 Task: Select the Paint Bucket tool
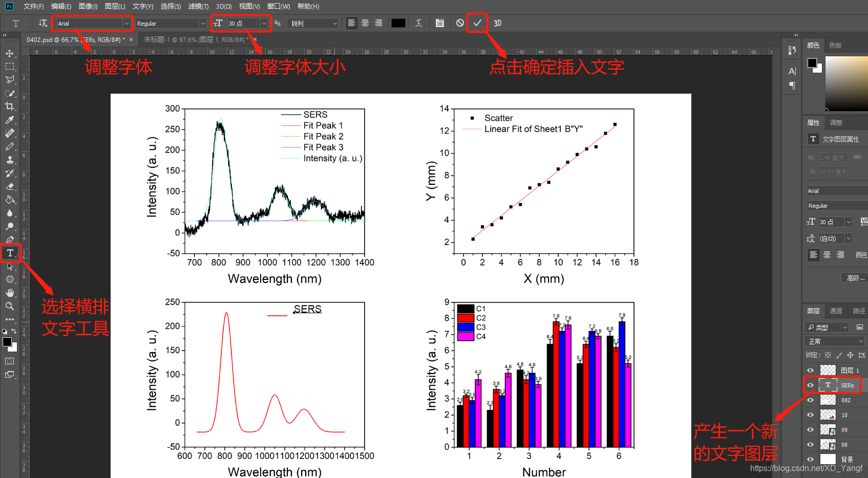[x=10, y=200]
